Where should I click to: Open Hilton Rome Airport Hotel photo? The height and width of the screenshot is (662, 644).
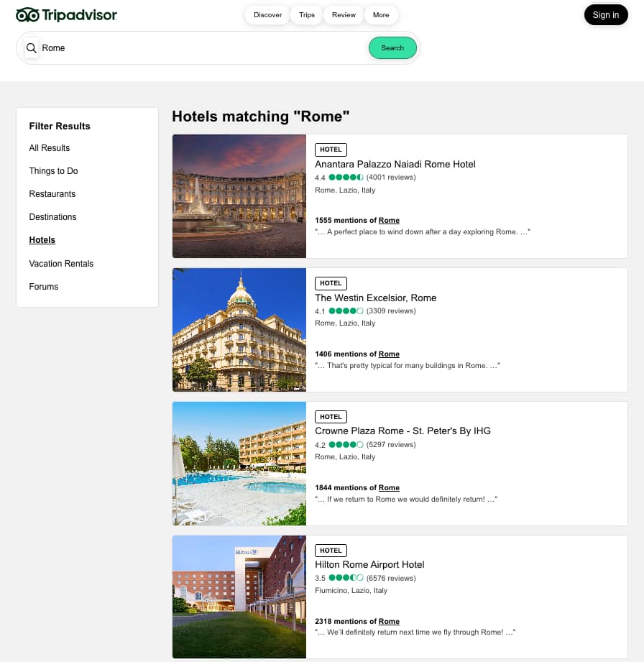coord(239,597)
